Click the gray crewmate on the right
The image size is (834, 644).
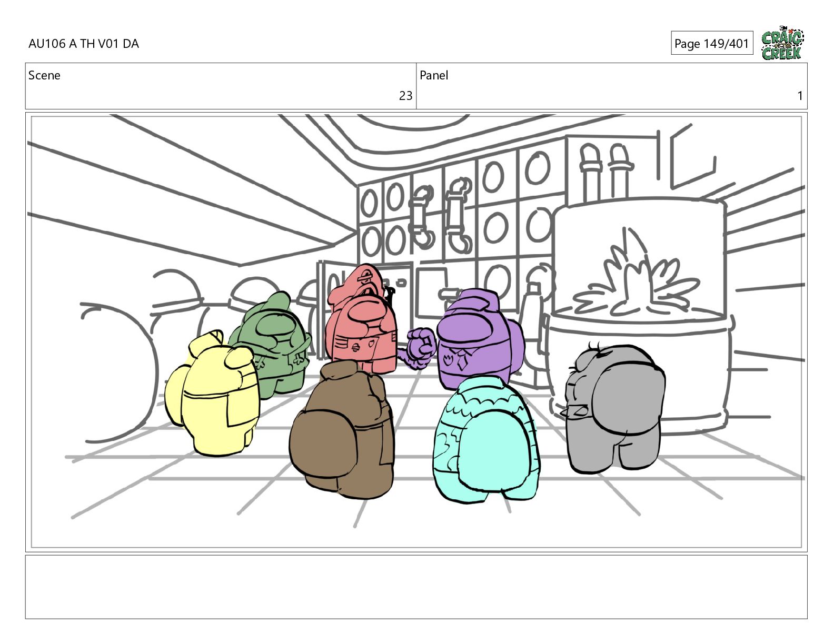point(614,408)
